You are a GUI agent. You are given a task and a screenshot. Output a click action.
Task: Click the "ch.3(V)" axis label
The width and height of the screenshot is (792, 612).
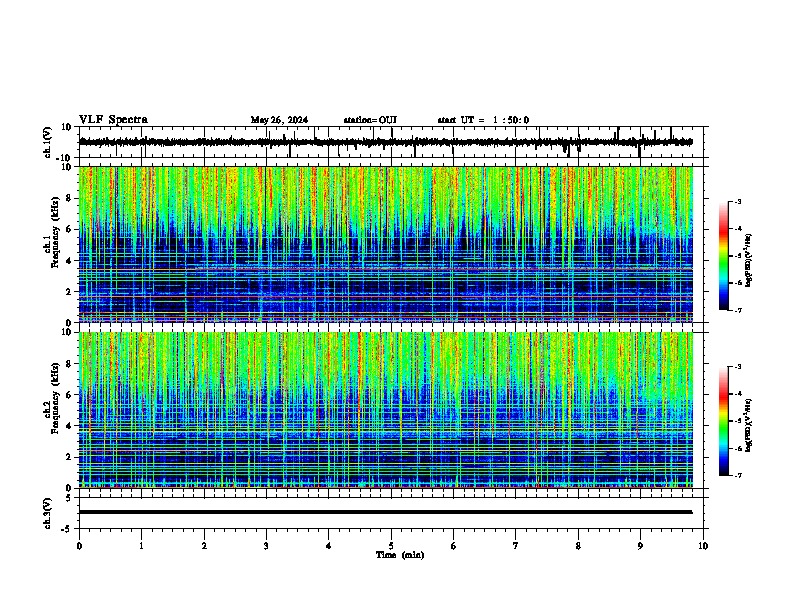click(48, 513)
